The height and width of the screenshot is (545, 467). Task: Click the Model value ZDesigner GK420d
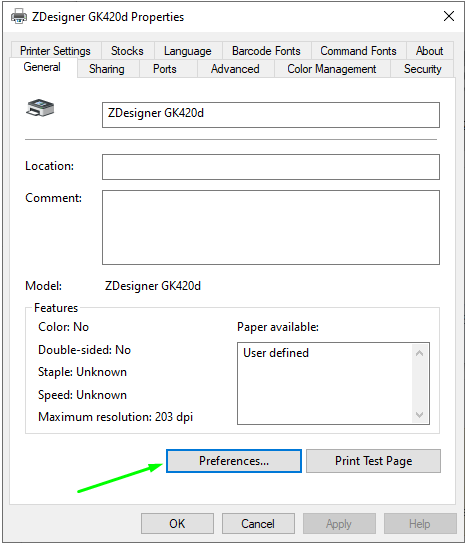153,286
